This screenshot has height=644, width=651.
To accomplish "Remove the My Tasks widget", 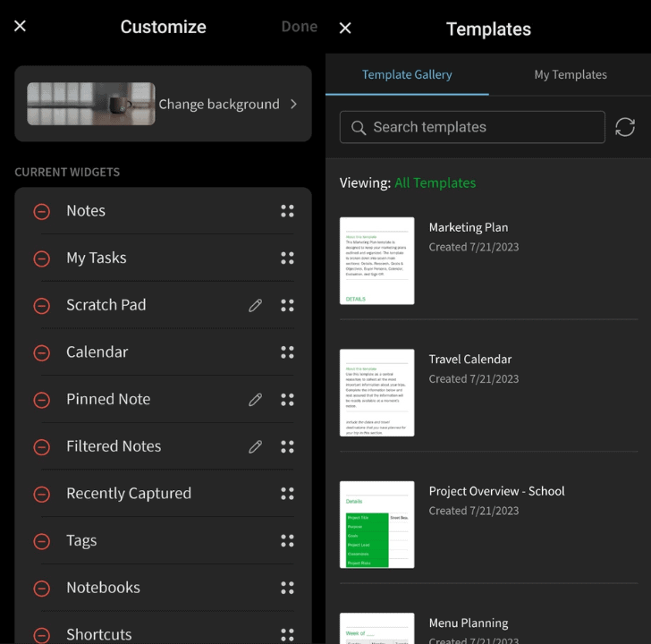I will click(41, 258).
